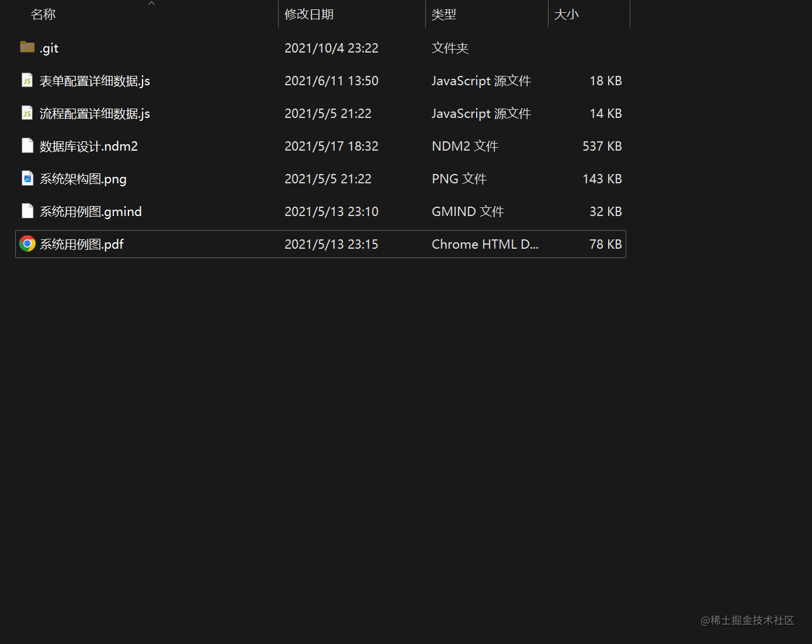
Task: Click the GMIND 文件 type cell
Action: [468, 211]
